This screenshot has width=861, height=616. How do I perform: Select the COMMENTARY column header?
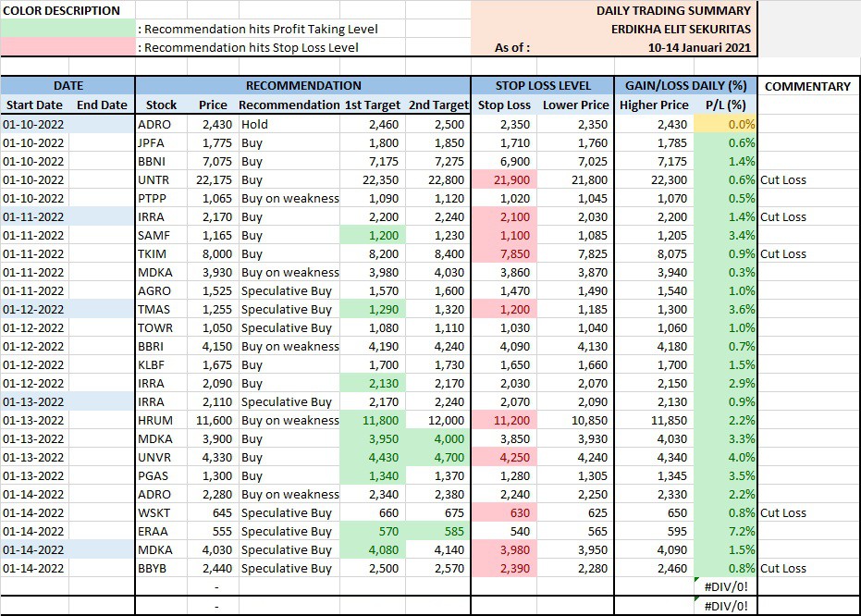click(x=807, y=86)
